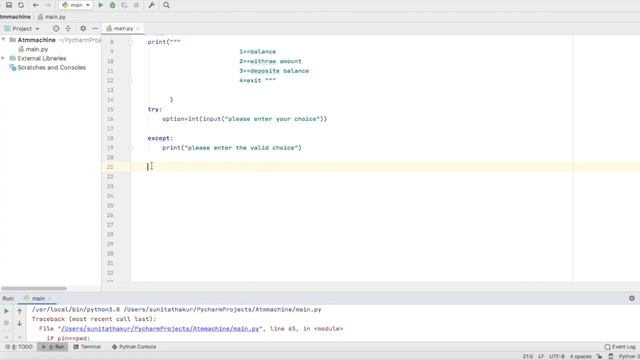This screenshot has width=640, height=360.
Task: Toggle the read-only lock icon
Action: (599, 356)
